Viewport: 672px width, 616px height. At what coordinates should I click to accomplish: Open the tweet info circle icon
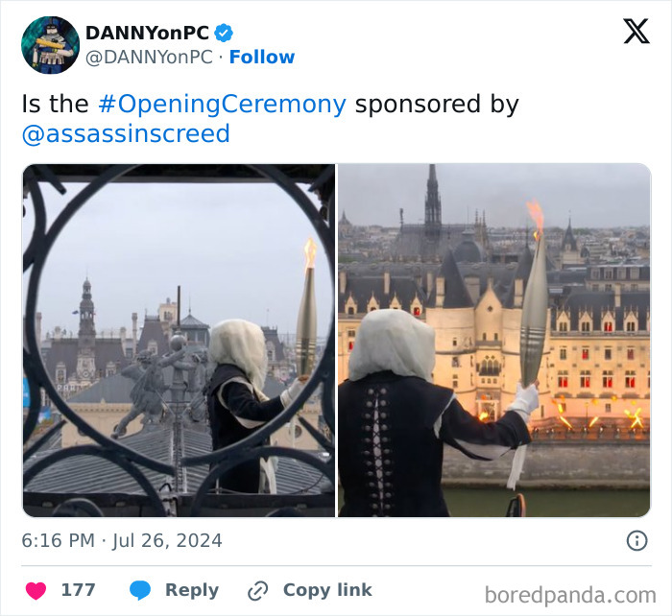[x=636, y=540]
